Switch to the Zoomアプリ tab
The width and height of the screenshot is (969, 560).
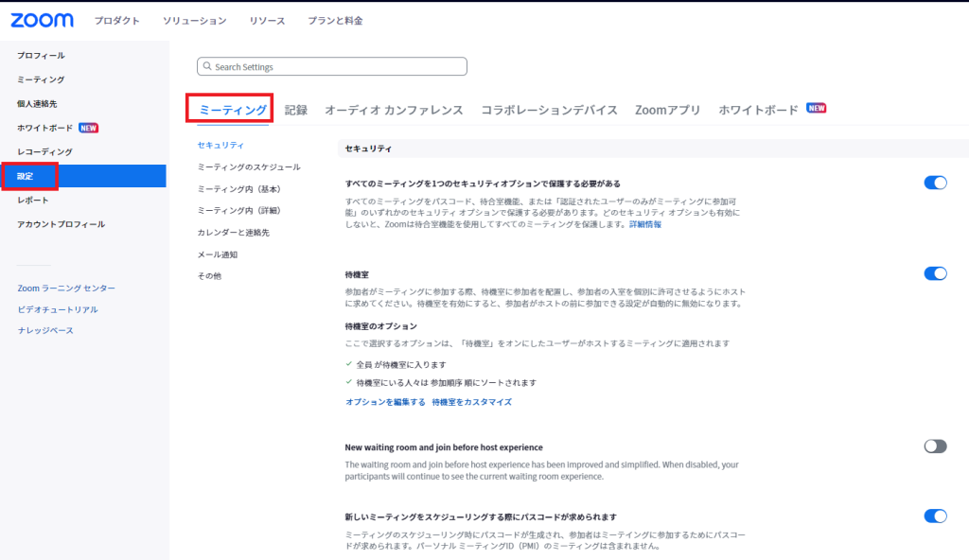[x=667, y=110]
